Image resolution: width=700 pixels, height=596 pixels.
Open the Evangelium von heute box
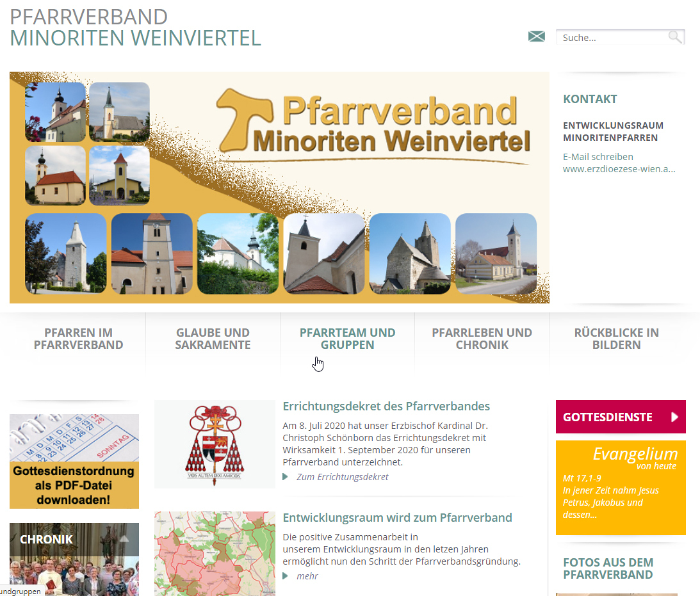pos(620,487)
